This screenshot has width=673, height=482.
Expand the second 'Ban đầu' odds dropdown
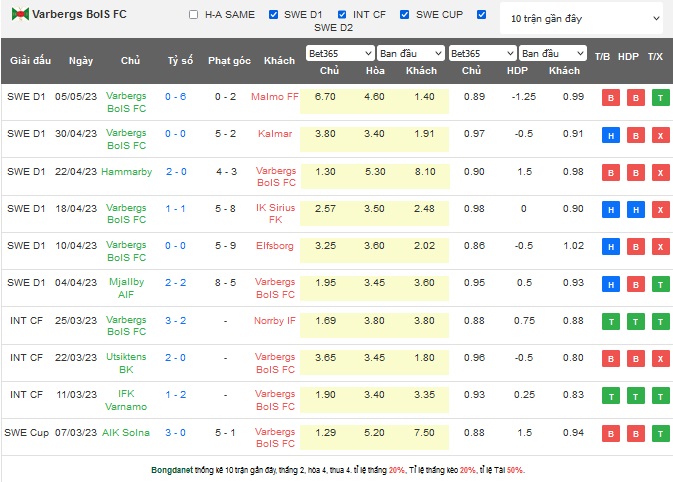pyautogui.click(x=552, y=53)
